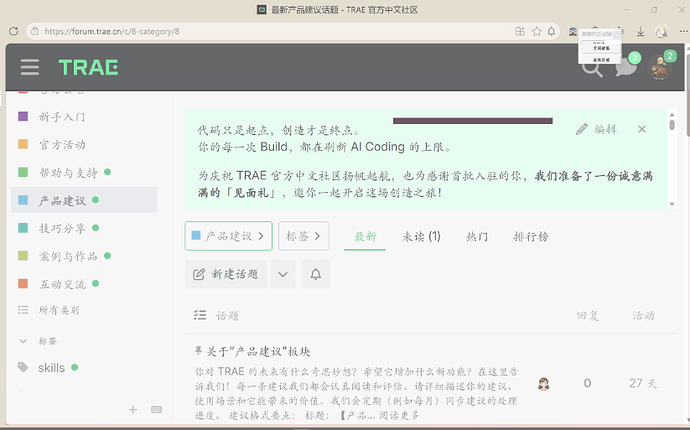Viewport: 690px width, 430px height.
Task: Open the 案例与作品 category
Action: (x=68, y=256)
